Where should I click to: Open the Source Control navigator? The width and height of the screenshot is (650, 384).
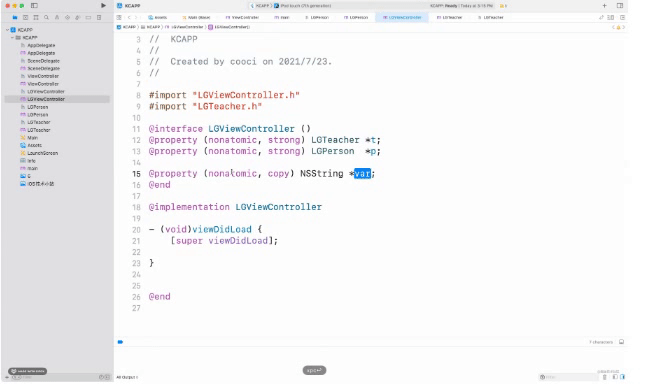click(25, 17)
